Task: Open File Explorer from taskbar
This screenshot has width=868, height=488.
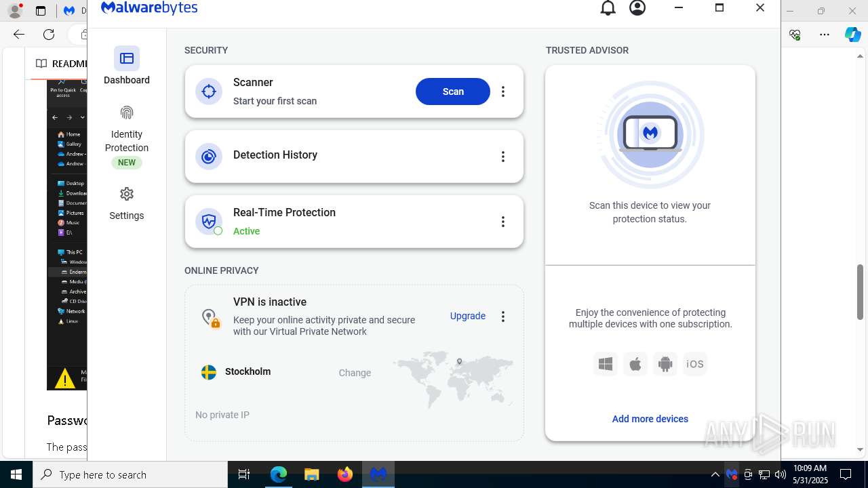Action: click(311, 474)
